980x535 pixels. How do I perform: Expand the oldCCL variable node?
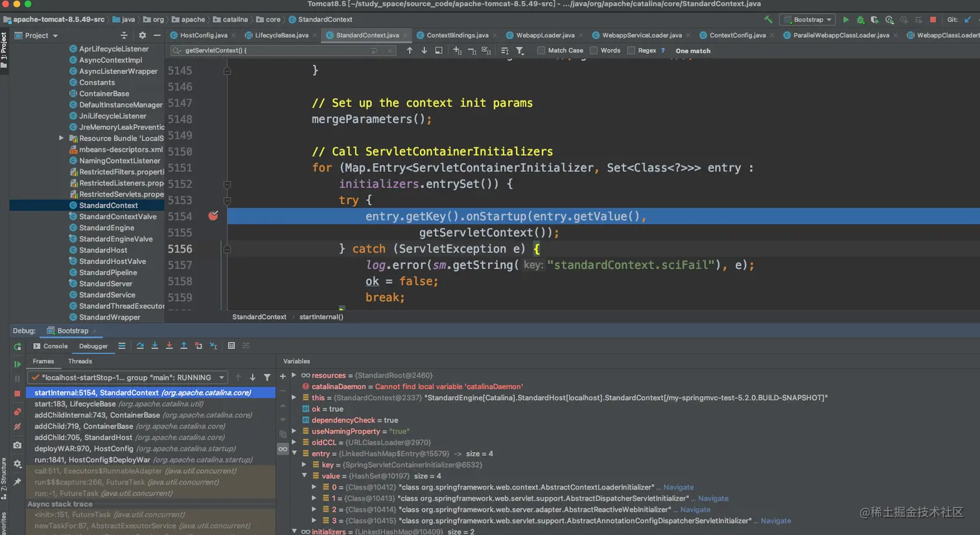click(294, 442)
